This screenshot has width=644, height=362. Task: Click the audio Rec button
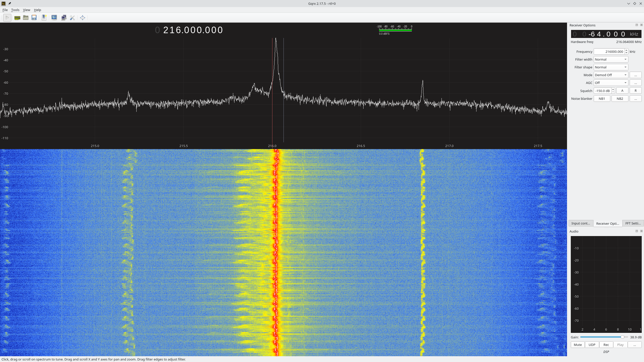[606, 345]
